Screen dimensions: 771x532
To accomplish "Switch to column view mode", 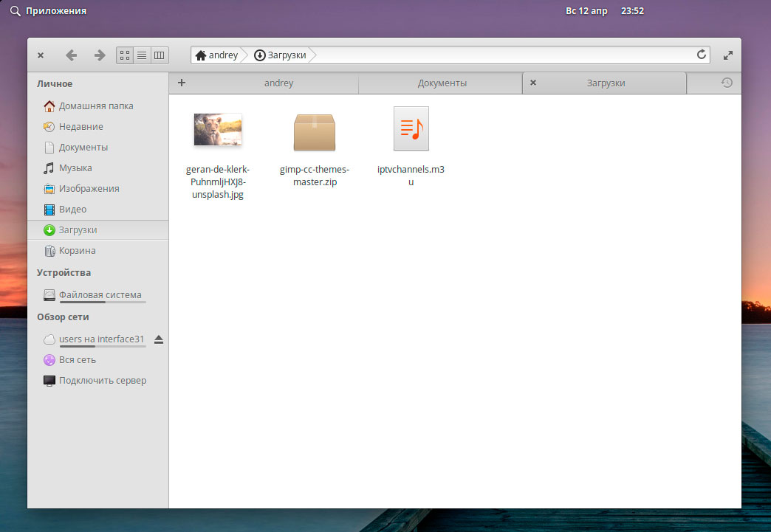I will [160, 55].
